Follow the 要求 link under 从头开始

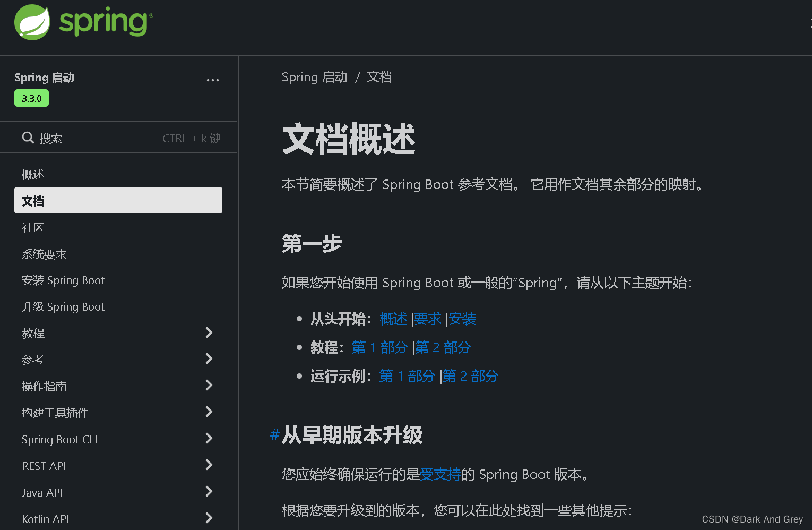tap(427, 319)
